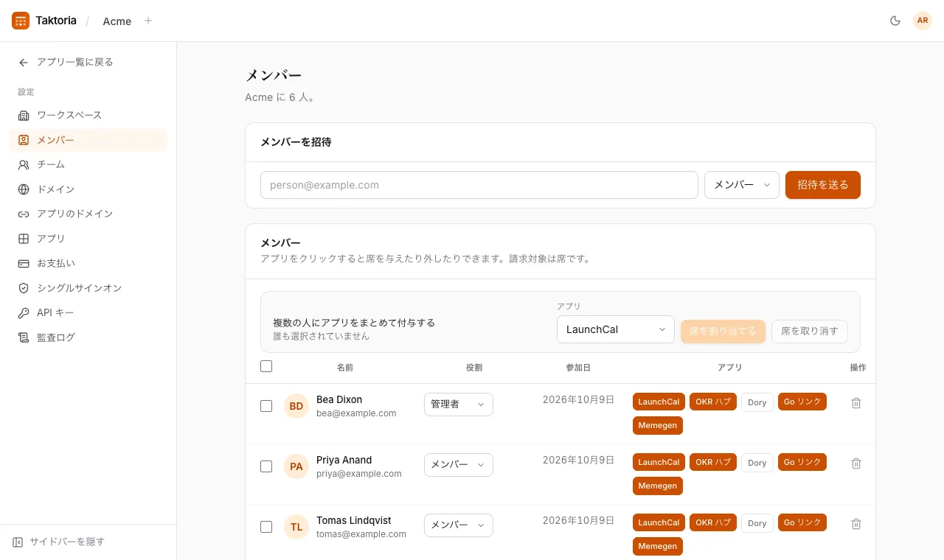Click the チーム people icon

coord(24,164)
